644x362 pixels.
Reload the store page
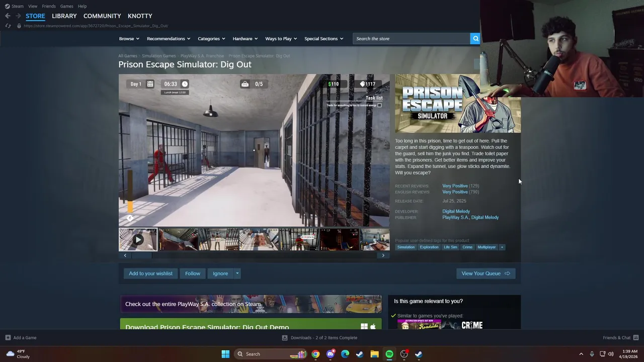pyautogui.click(x=8, y=26)
